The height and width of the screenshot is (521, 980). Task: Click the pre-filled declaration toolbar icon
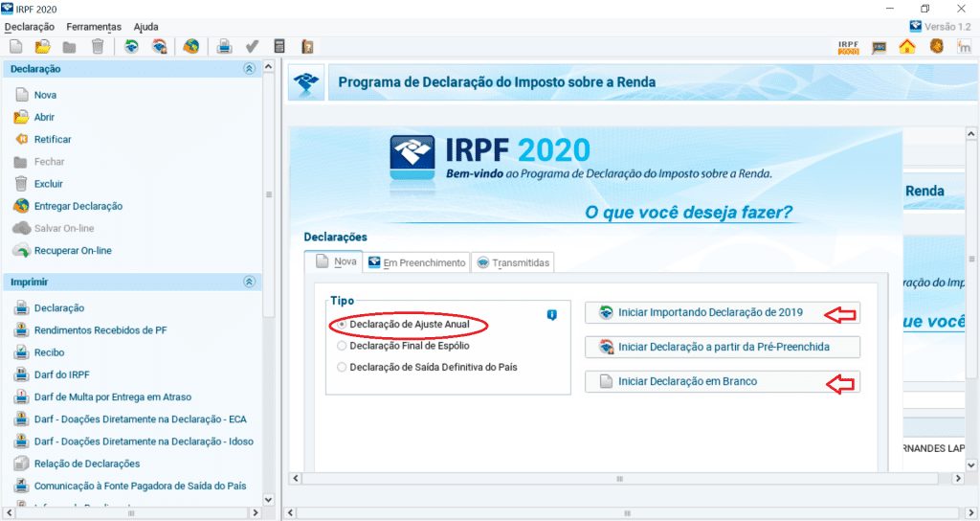[x=160, y=46]
